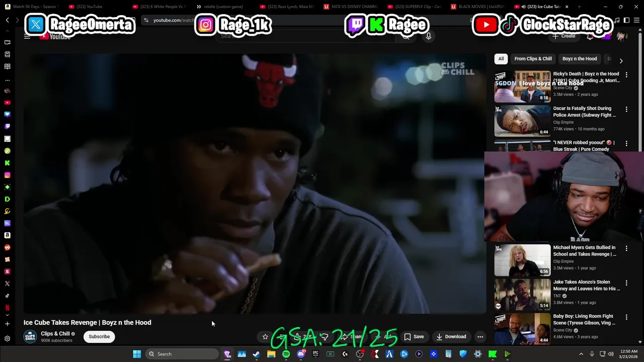The width and height of the screenshot is (644, 362).
Task: Click the Download button
Action: 451,337
